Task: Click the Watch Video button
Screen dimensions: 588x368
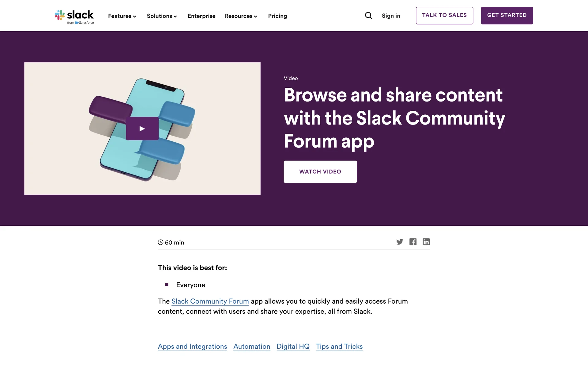Action: tap(320, 172)
